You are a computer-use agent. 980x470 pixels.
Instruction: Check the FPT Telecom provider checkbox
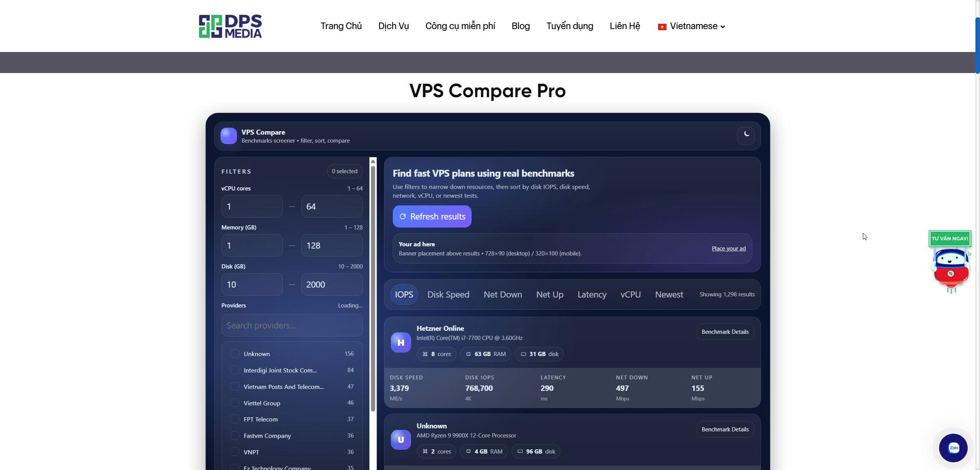tap(234, 419)
